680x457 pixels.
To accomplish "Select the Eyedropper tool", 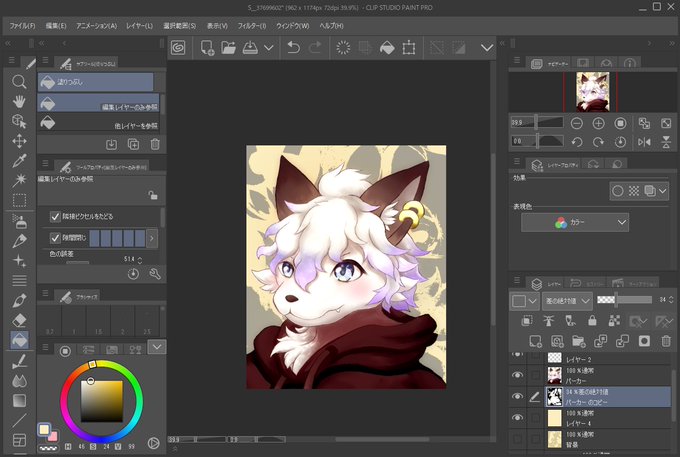I will click(x=19, y=161).
